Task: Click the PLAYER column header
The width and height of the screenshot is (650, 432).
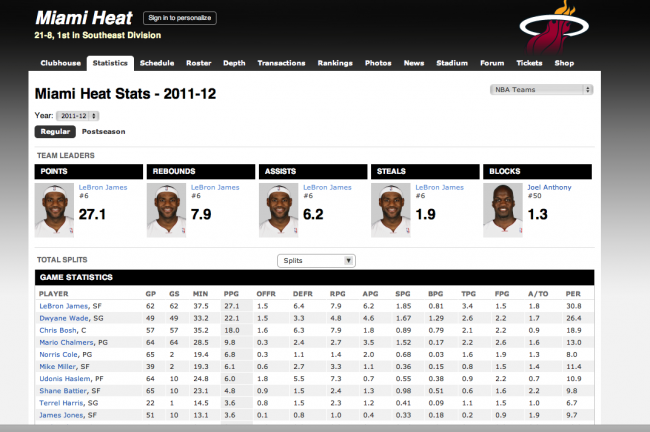Action: 53,294
